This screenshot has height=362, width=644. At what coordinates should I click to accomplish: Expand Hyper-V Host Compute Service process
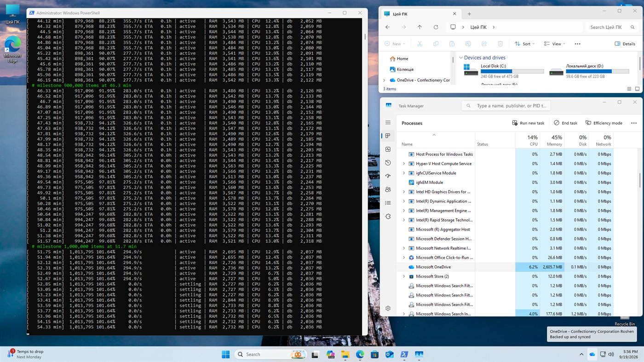click(404, 164)
